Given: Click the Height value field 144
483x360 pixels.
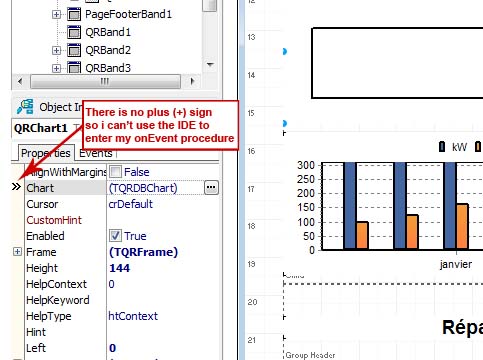Looking at the screenshot, I should click(x=163, y=268).
